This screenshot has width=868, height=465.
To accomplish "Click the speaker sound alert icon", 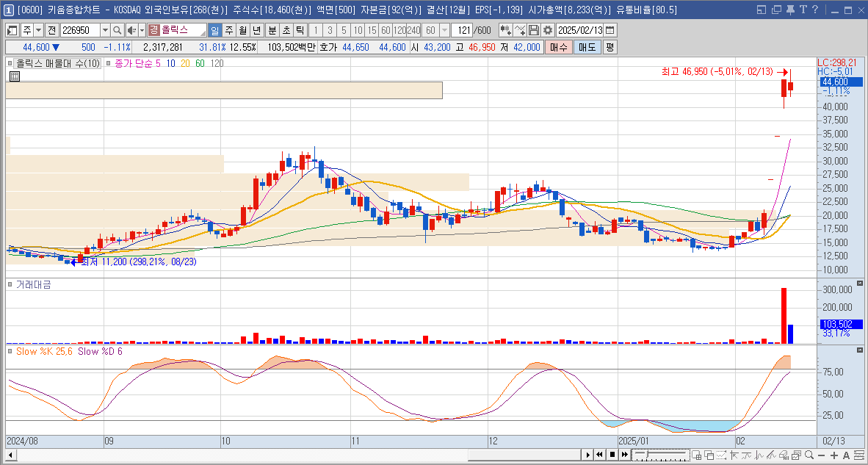I will [x=131, y=30].
